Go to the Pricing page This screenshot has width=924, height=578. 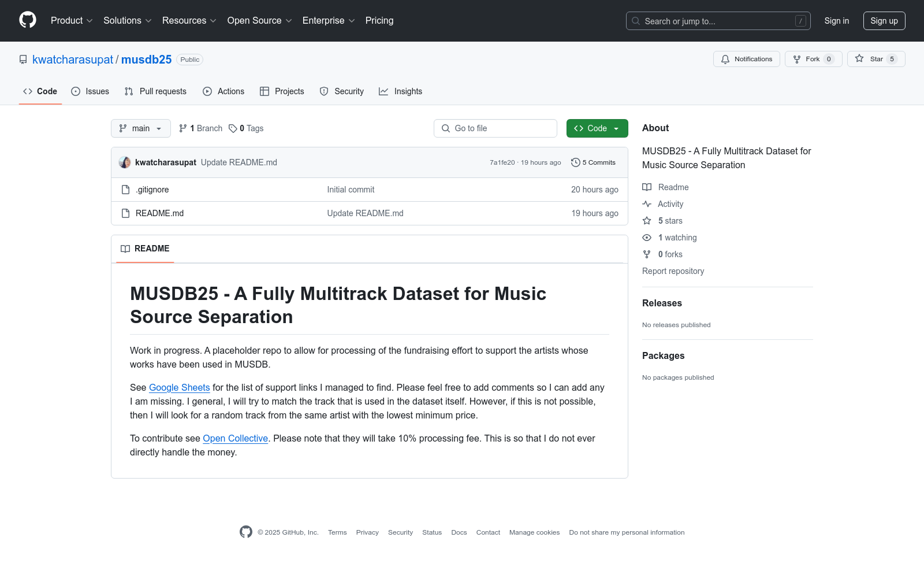pyautogui.click(x=379, y=20)
